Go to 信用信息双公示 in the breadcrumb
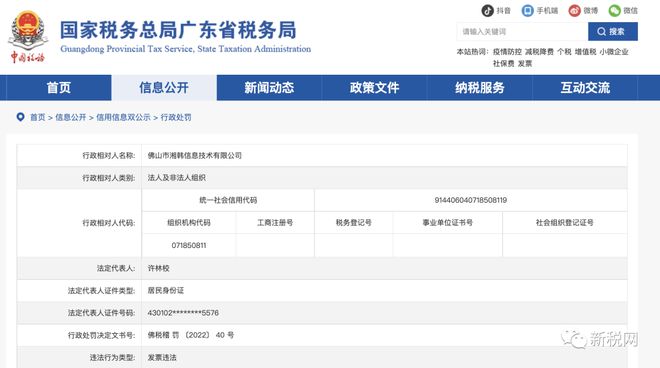 pos(123,117)
